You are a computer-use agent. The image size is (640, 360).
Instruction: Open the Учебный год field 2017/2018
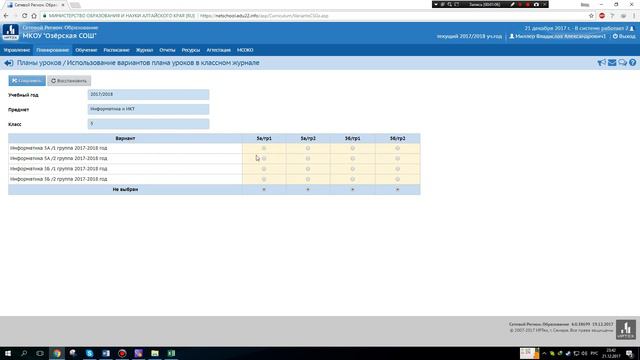[148, 94]
